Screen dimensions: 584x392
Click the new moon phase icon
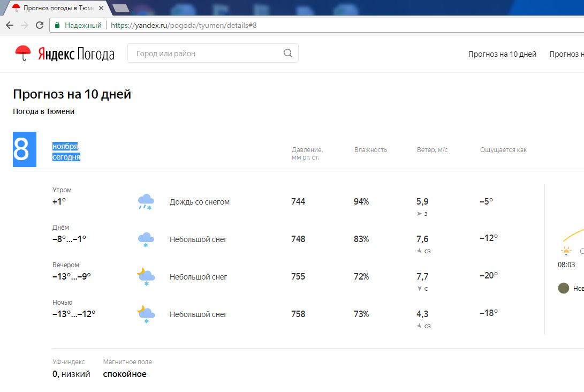[x=564, y=288]
